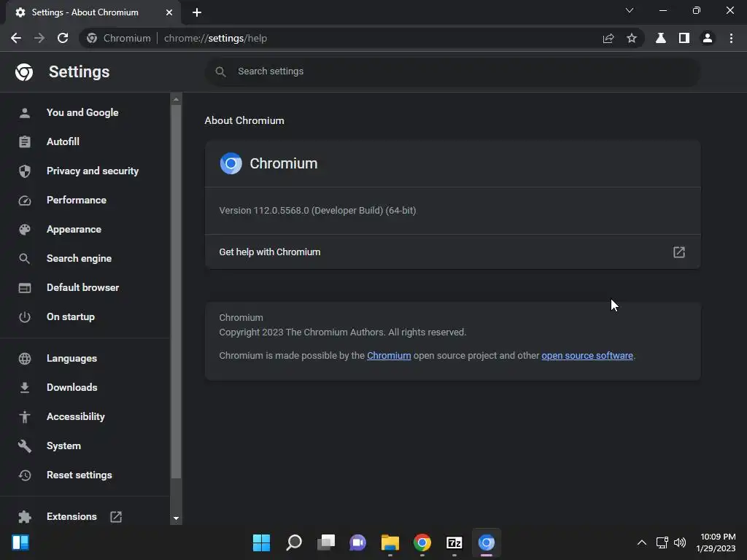Image resolution: width=747 pixels, height=560 pixels.
Task: Expand the tab search chevron
Action: [630, 10]
